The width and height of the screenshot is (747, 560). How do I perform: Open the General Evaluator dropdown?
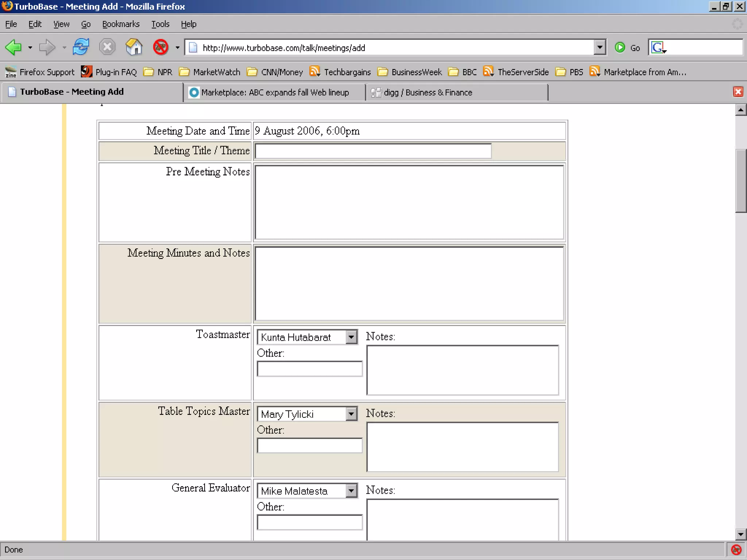point(351,491)
